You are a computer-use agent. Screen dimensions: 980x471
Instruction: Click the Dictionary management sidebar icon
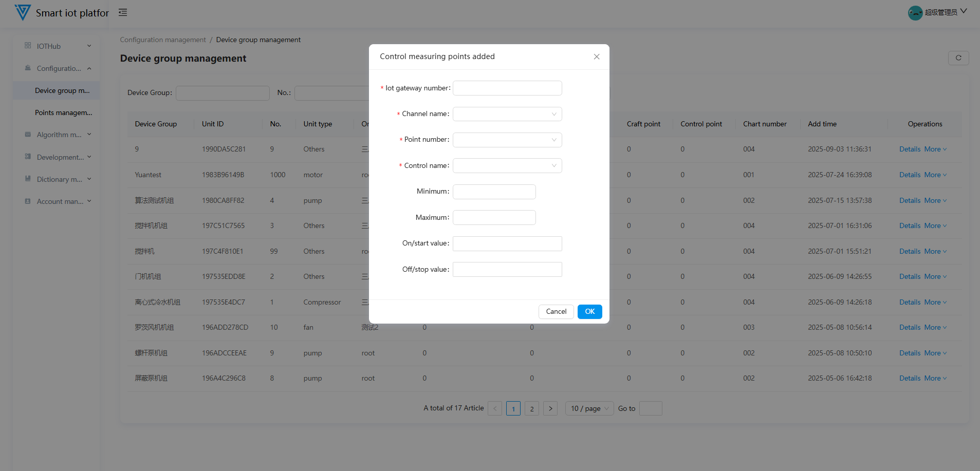[x=28, y=179]
